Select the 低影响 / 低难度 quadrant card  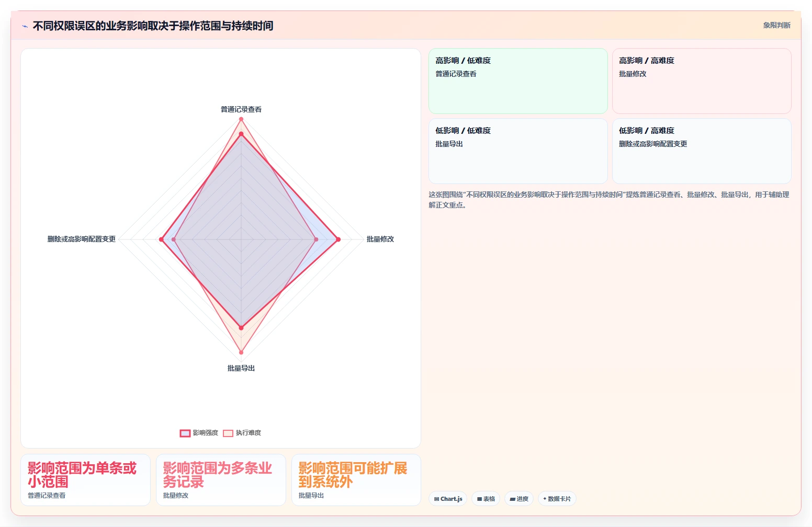click(x=518, y=151)
